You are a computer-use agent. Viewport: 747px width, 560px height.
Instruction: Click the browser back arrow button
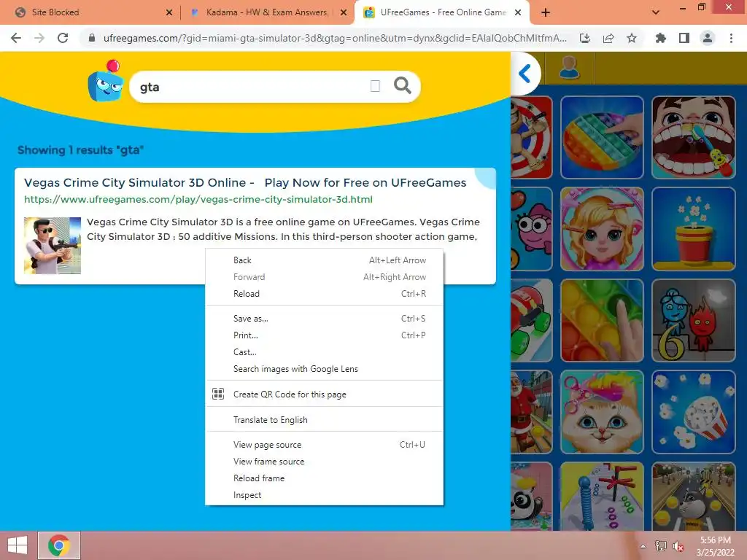(16, 38)
